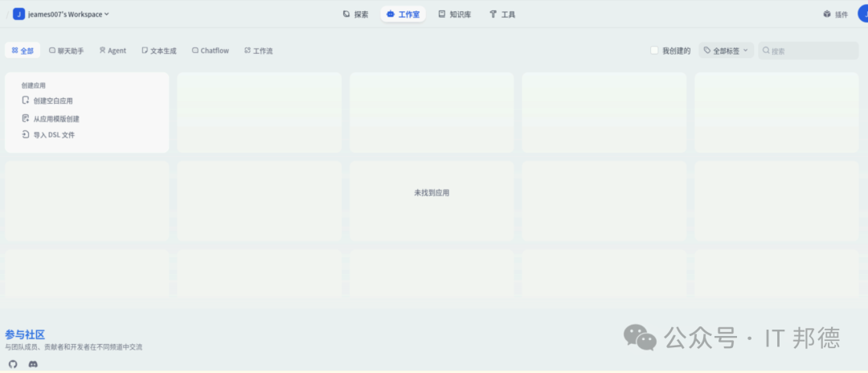Click the 搜索 search field
This screenshot has height=373, width=868.
coord(809,51)
